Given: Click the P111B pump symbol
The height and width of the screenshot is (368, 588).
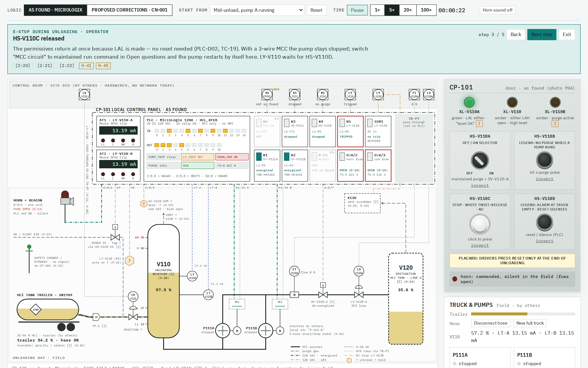Looking at the screenshot, I should click(266, 330).
